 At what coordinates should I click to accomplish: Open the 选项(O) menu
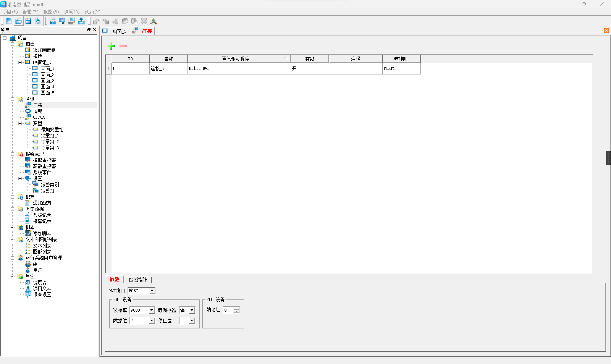click(72, 12)
